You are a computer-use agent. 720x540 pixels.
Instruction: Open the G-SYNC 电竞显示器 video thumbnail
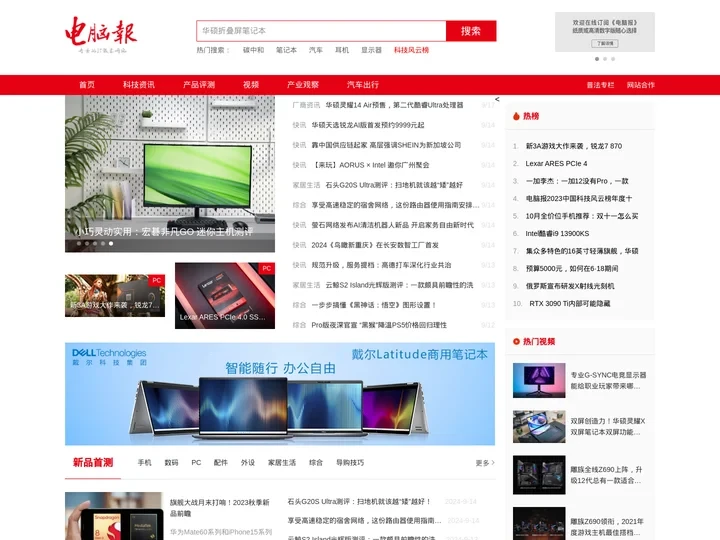pyautogui.click(x=539, y=380)
